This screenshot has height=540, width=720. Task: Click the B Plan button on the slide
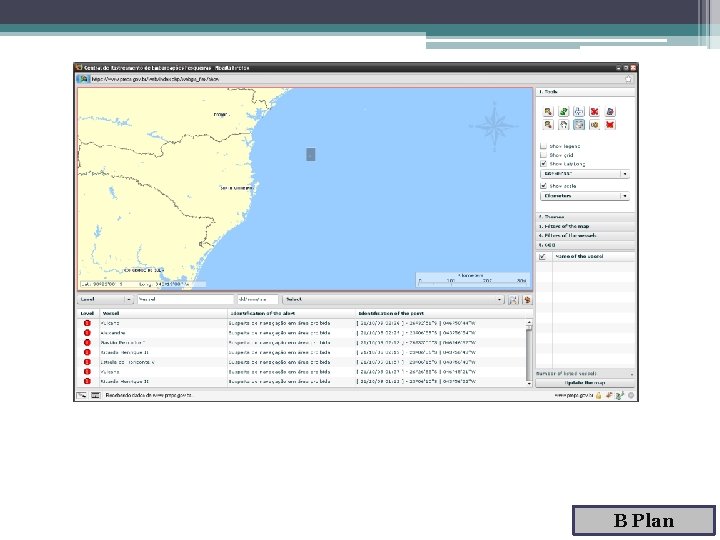[x=644, y=520]
